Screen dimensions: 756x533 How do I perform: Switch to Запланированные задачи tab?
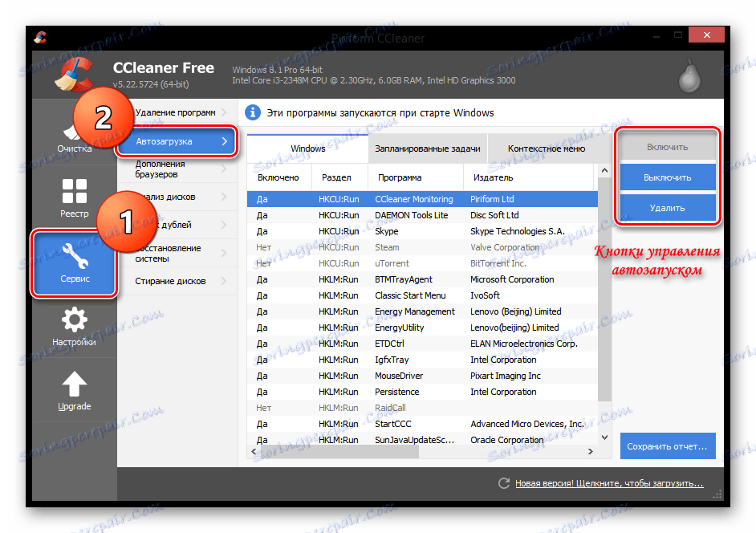[x=428, y=149]
